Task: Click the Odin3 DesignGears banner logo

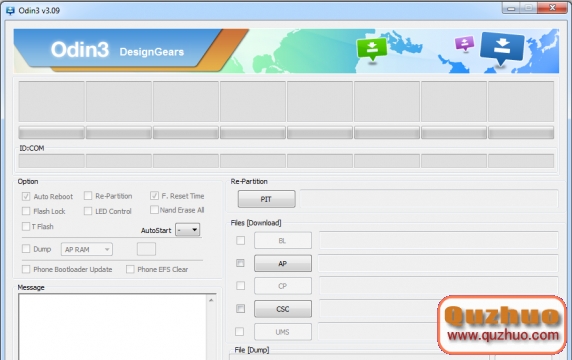Action: (117, 50)
